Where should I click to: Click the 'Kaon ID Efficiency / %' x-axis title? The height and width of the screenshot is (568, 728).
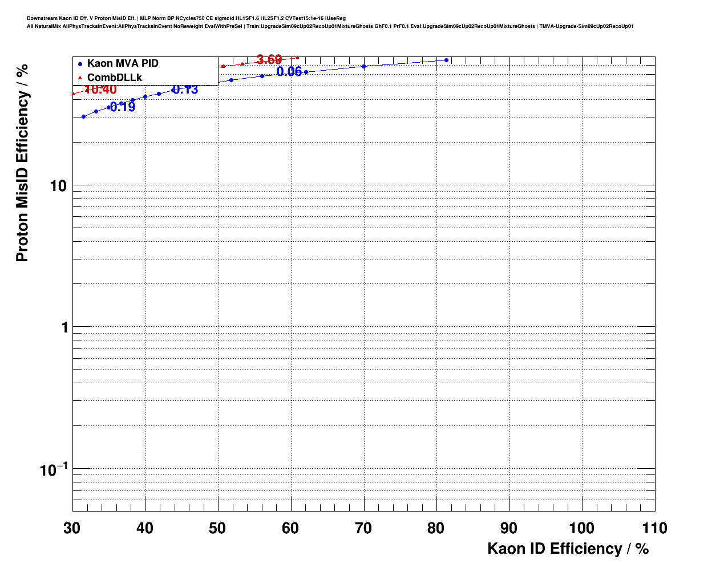(568, 549)
